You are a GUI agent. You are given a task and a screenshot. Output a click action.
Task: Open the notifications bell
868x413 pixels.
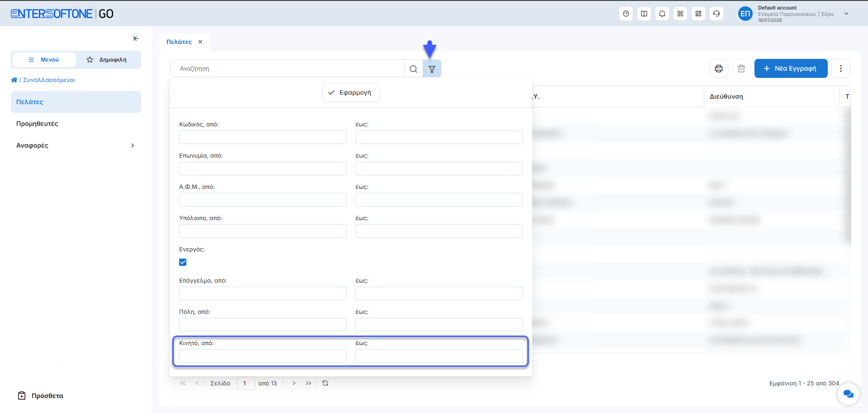pos(662,14)
